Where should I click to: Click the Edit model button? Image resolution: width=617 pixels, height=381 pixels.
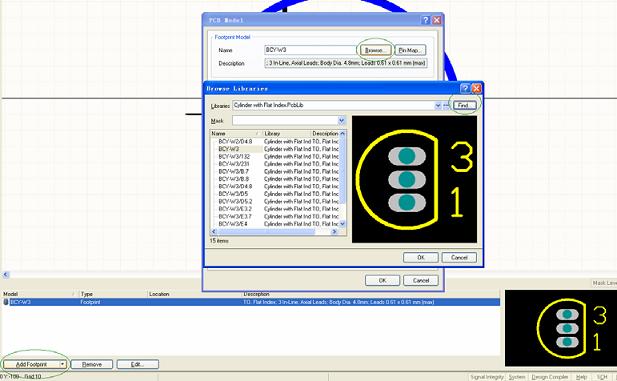pyautogui.click(x=138, y=364)
